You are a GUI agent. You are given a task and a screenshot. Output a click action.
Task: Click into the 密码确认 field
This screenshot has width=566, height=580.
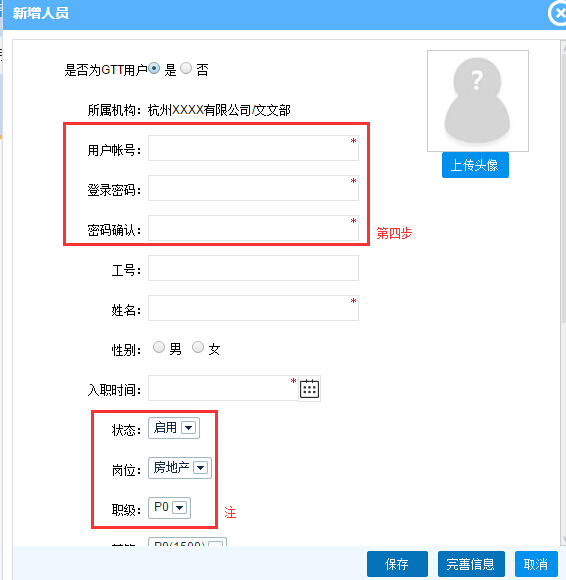pos(253,228)
